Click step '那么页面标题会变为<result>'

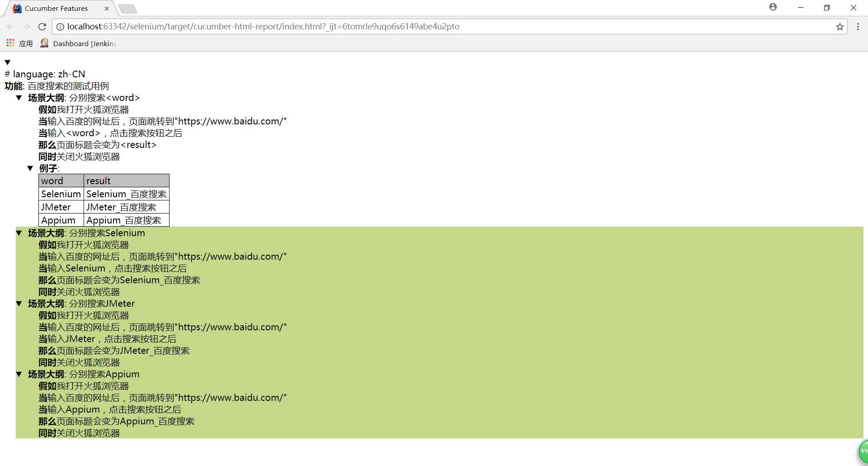coord(97,145)
